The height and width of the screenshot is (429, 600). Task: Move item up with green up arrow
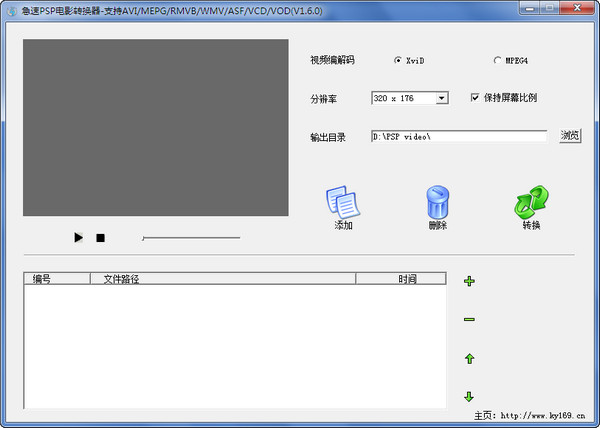pyautogui.click(x=469, y=358)
